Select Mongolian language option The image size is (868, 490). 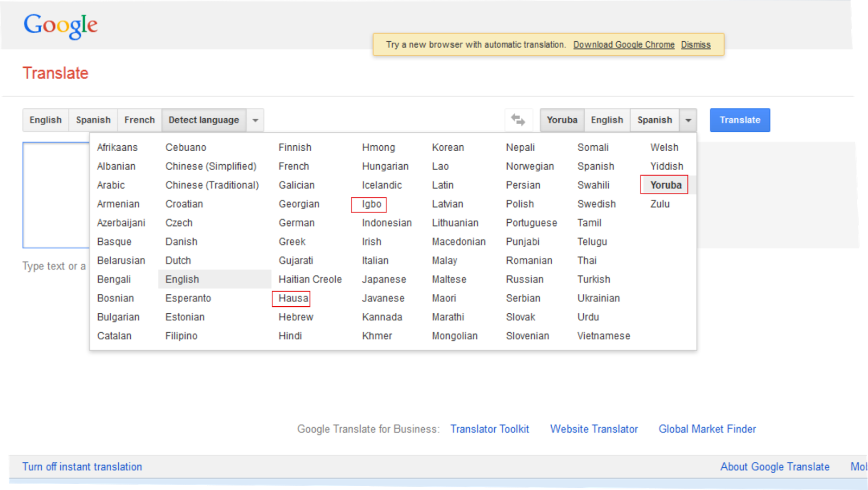(455, 336)
